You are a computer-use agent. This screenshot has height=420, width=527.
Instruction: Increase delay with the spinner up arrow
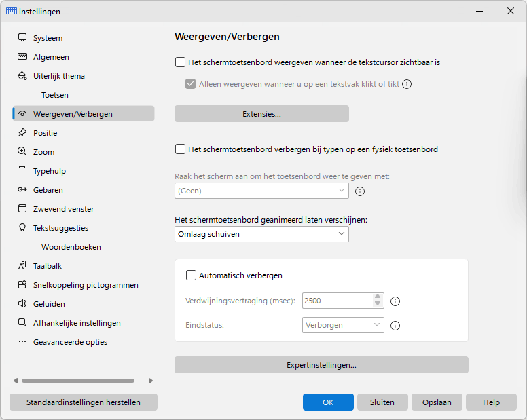(x=378, y=297)
